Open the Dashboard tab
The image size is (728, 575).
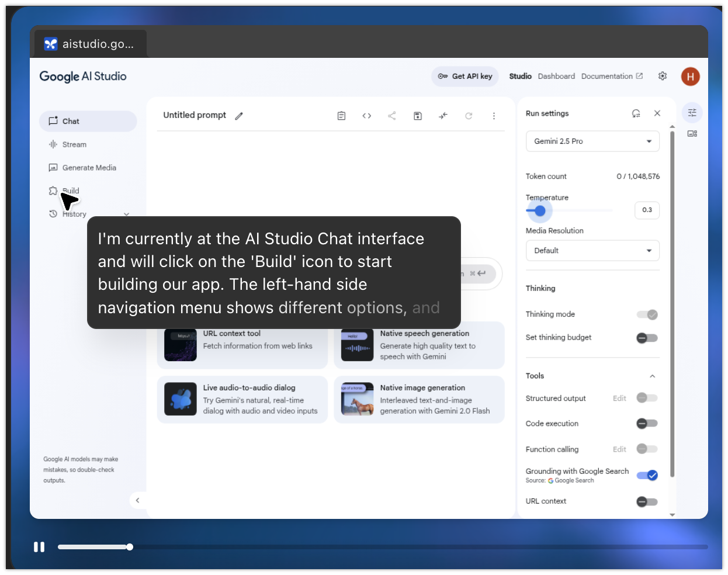(x=556, y=76)
